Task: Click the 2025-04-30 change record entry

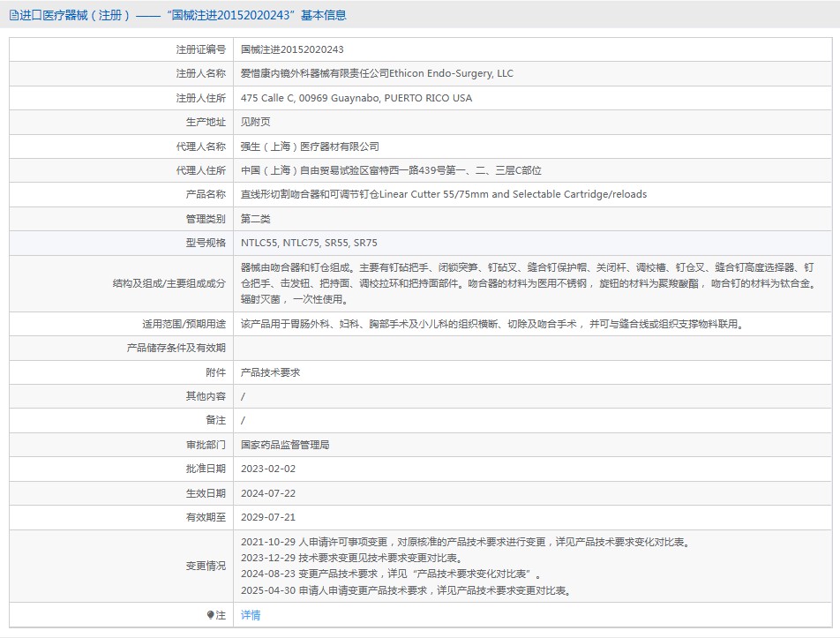Action: 405,590
